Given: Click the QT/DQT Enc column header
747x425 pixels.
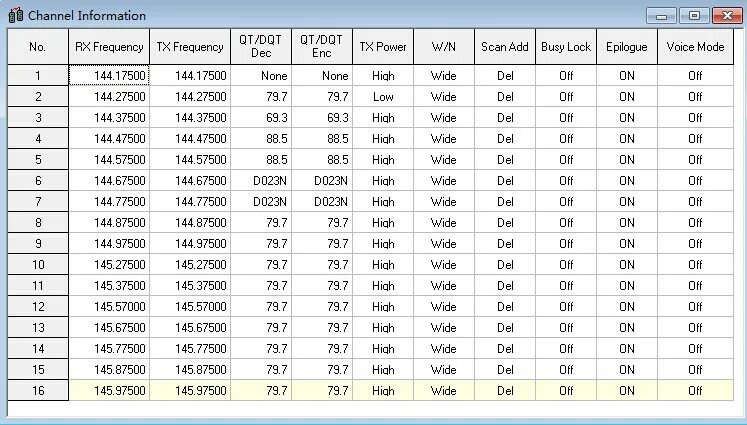Looking at the screenshot, I should click(x=322, y=47).
